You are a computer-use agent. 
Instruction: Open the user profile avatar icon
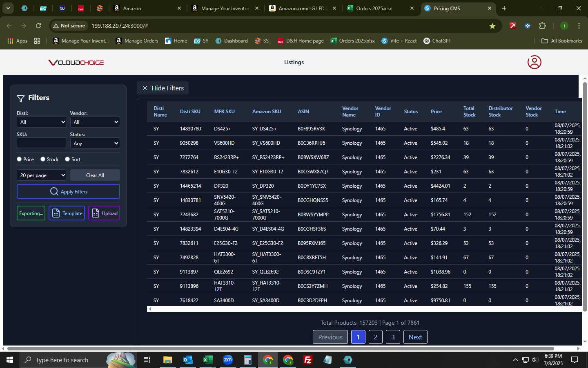click(534, 62)
